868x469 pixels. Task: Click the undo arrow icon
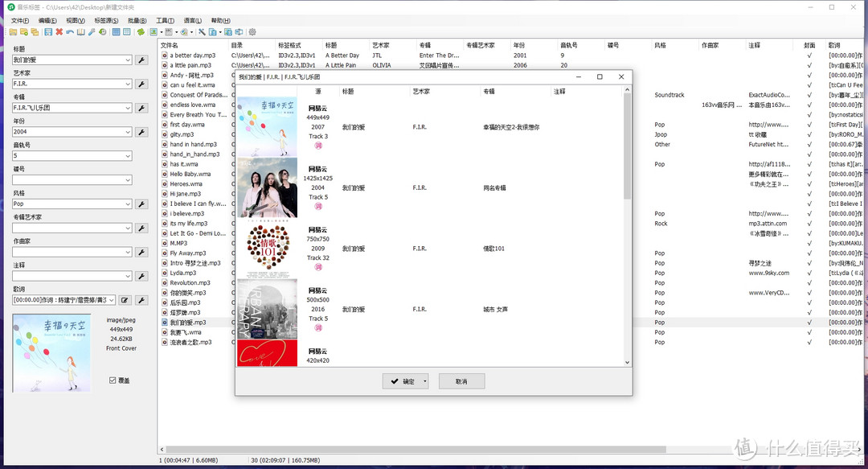[70, 32]
